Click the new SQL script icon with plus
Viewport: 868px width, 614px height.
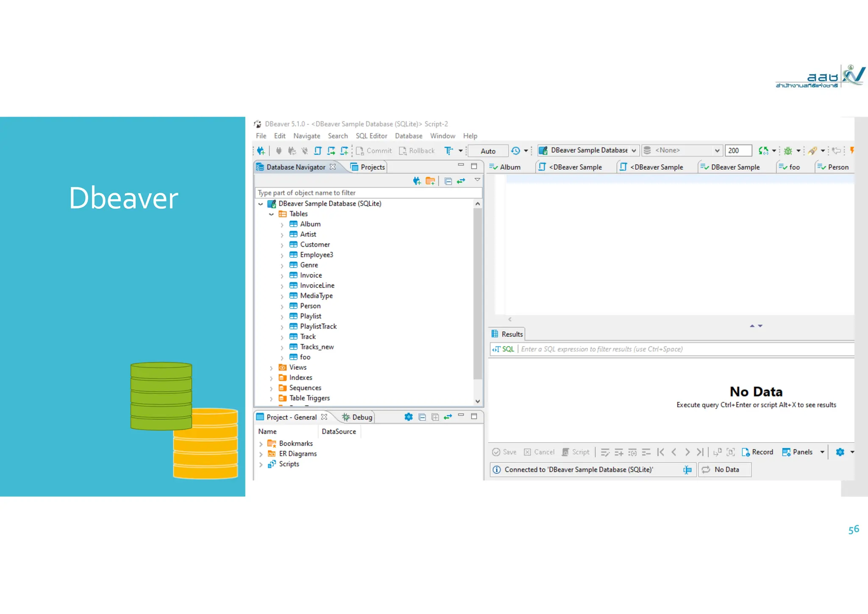click(x=344, y=151)
